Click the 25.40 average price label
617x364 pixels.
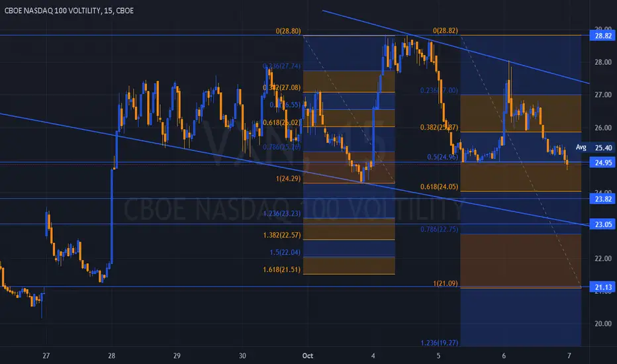[x=603, y=148]
